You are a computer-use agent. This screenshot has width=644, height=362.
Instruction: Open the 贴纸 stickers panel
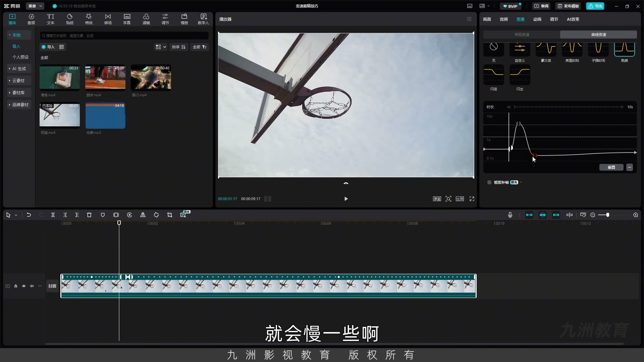click(x=70, y=19)
